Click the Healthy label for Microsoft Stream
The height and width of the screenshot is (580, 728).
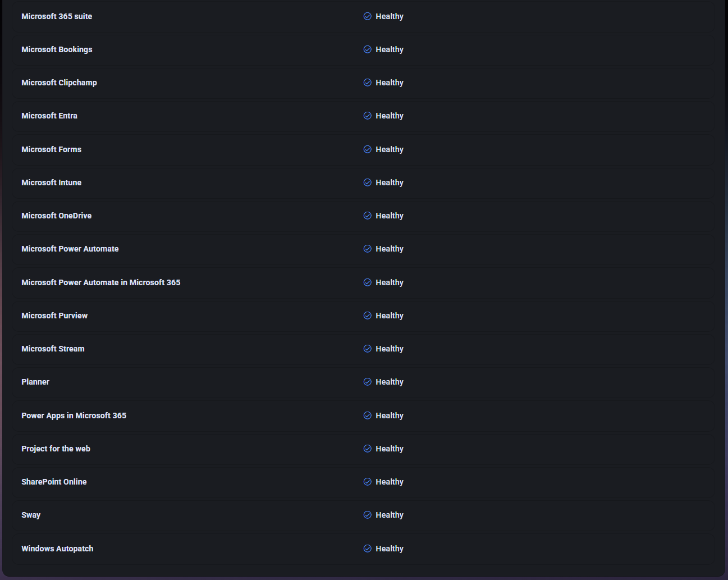390,349
